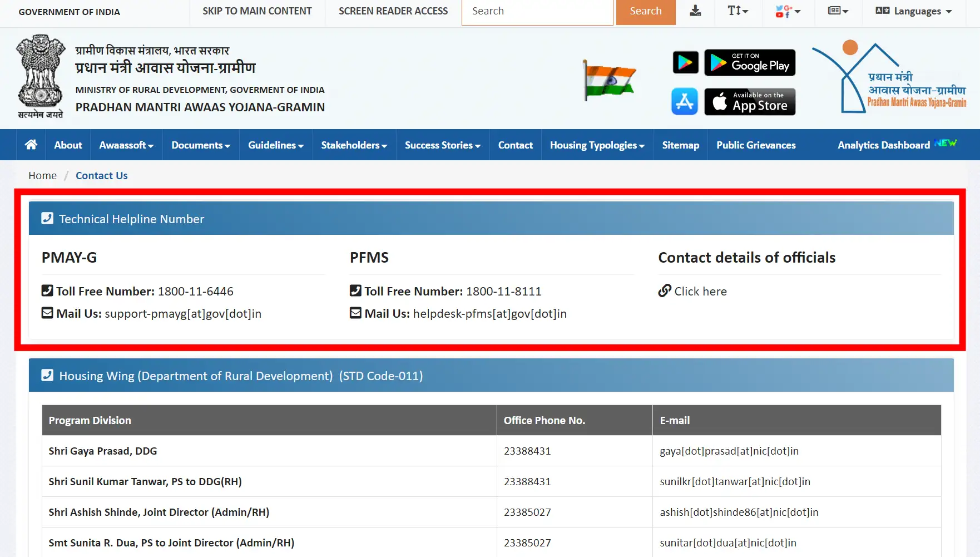Viewport: 980px width, 557px height.
Task: Open the Sitemap menu item
Action: 681,145
